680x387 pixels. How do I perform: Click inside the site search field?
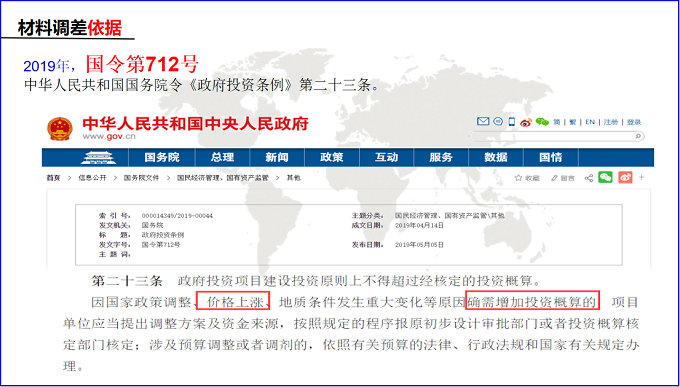pyautogui.click(x=552, y=136)
